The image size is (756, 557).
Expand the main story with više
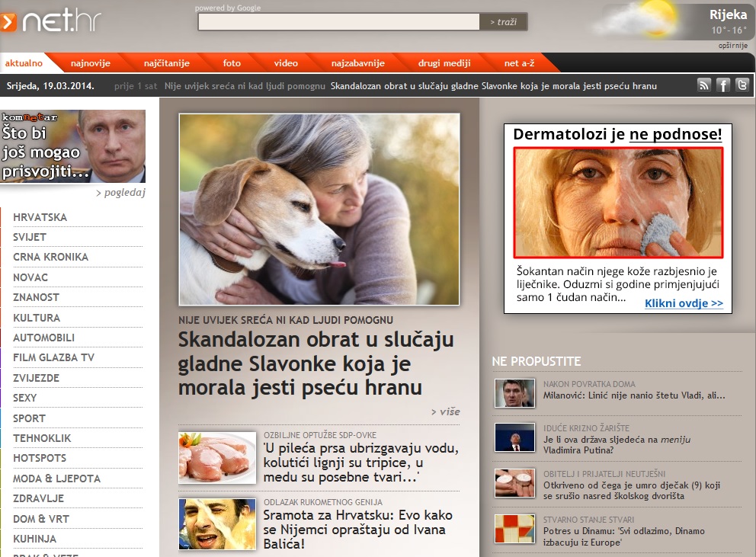(x=446, y=411)
